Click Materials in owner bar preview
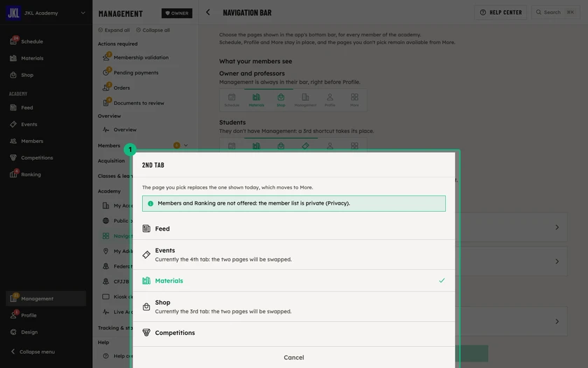588x368 pixels. tap(256, 100)
